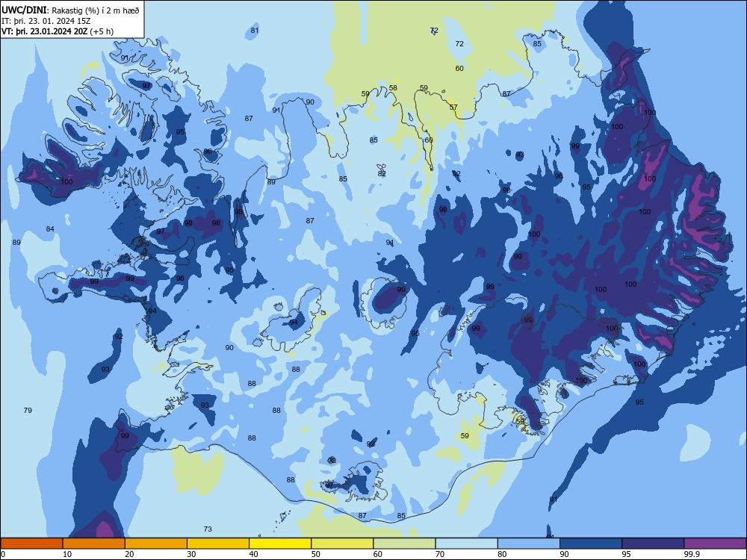
Task: Click the '84' humidity value on the map
Action: 50,229
